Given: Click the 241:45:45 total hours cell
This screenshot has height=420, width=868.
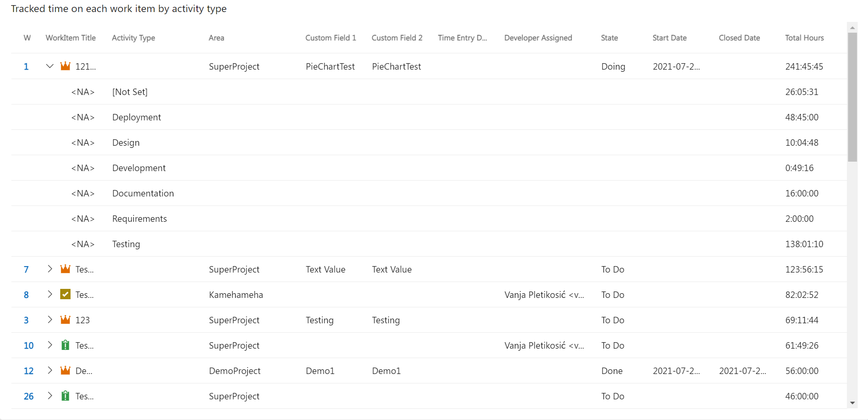Looking at the screenshot, I should click(804, 67).
